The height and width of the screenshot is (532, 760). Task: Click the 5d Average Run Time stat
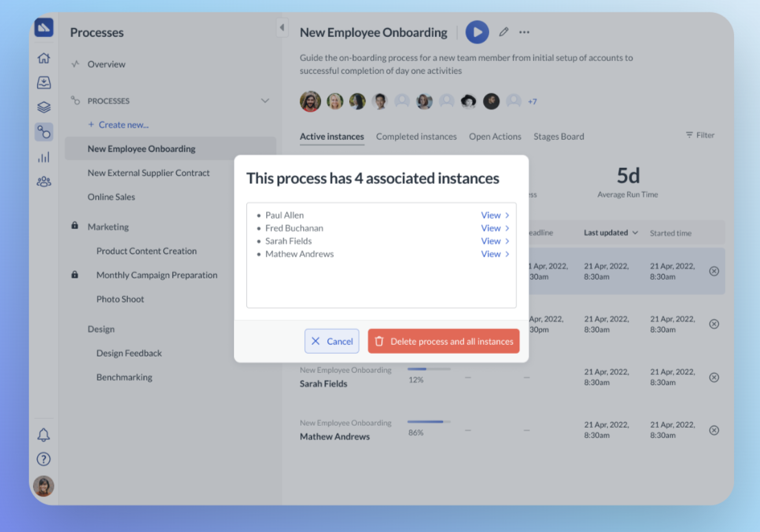pyautogui.click(x=628, y=182)
